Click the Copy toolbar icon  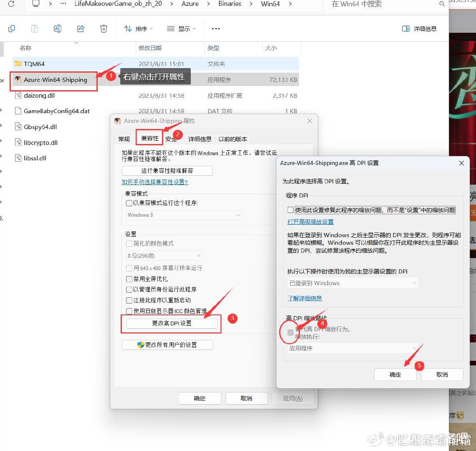pyautogui.click(x=12, y=29)
